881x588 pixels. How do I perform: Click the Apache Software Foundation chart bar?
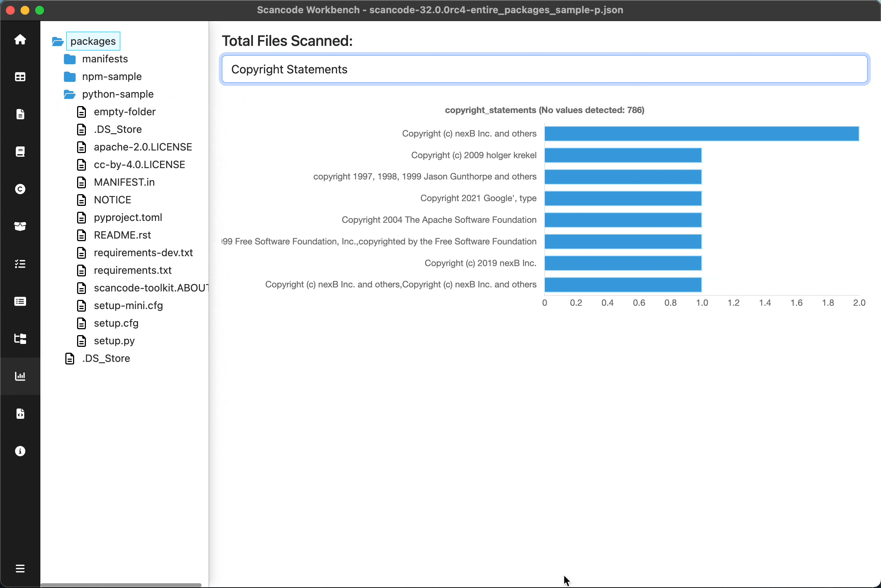click(623, 220)
